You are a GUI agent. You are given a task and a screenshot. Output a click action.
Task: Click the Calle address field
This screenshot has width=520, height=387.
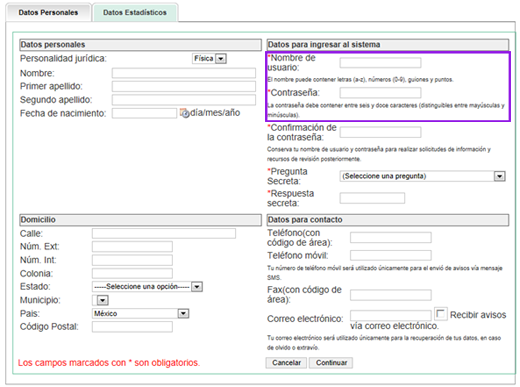pyautogui.click(x=164, y=233)
